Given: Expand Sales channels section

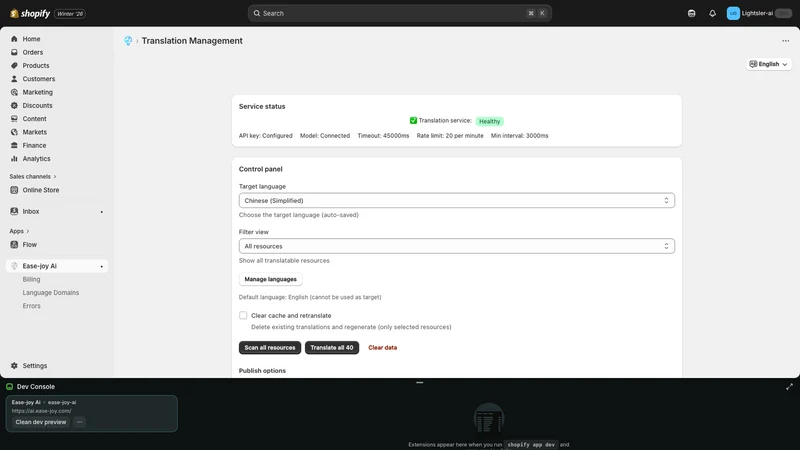Looking at the screenshot, I should [x=33, y=177].
